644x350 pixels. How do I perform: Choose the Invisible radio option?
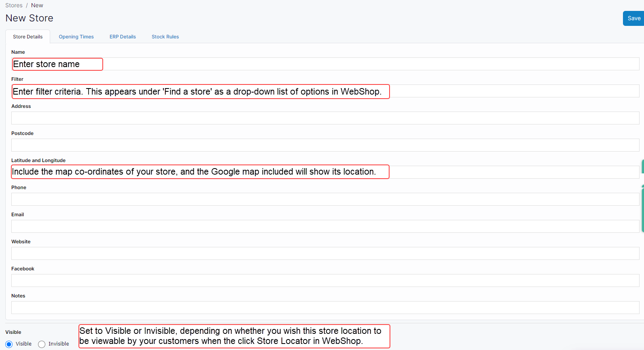[x=42, y=344]
